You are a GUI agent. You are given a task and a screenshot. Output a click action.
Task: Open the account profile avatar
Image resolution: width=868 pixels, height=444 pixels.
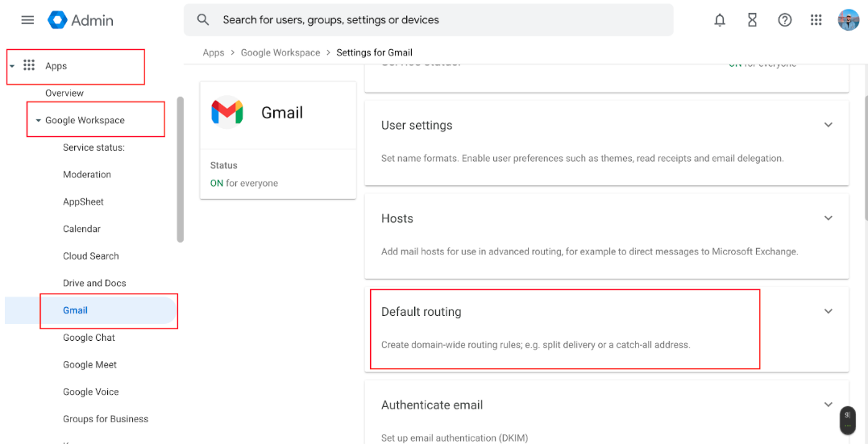(x=848, y=20)
